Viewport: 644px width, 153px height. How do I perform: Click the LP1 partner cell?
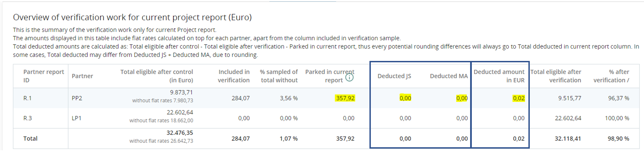click(77, 118)
